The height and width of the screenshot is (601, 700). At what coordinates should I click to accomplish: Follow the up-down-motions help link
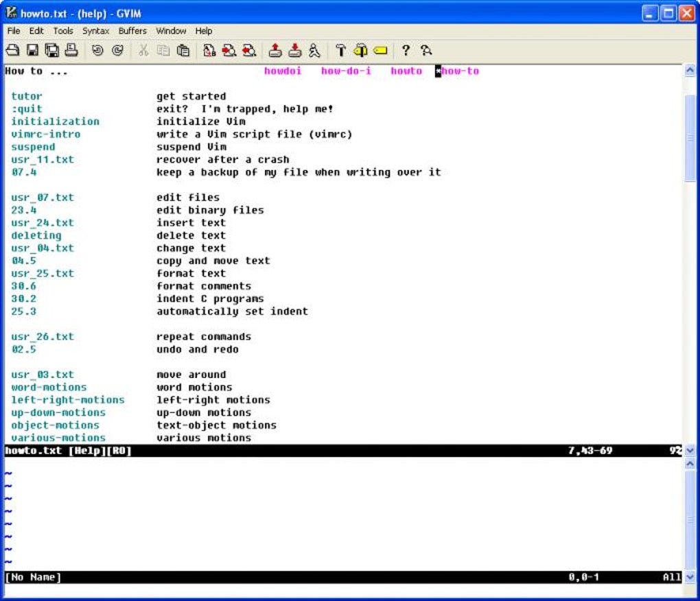click(58, 412)
